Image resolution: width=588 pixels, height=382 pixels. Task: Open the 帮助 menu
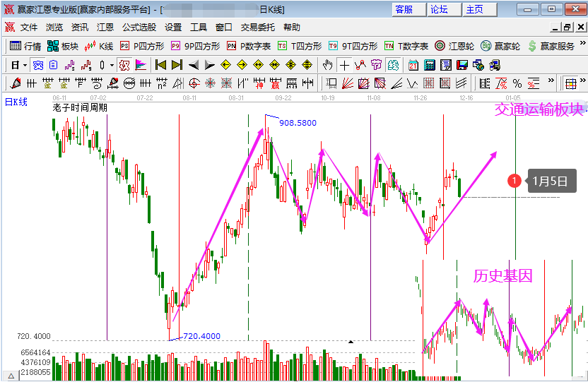point(292,28)
